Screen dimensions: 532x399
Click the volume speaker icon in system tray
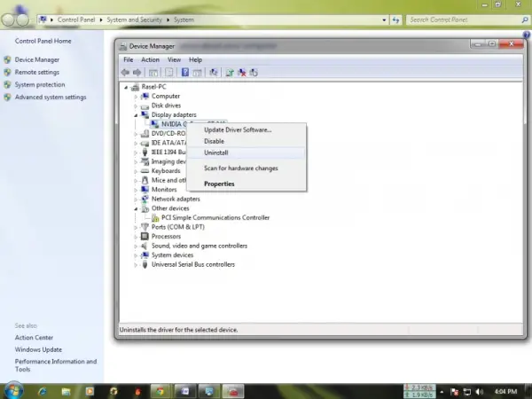[480, 392]
